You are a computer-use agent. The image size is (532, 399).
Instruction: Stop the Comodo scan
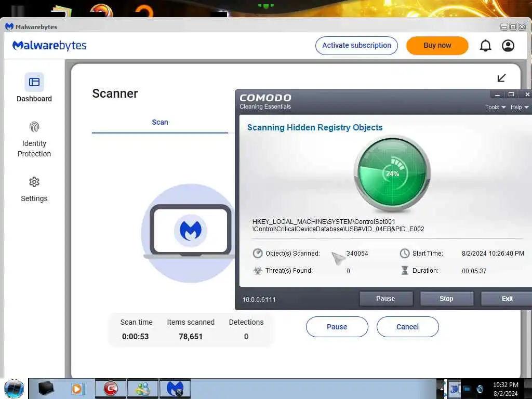click(446, 299)
